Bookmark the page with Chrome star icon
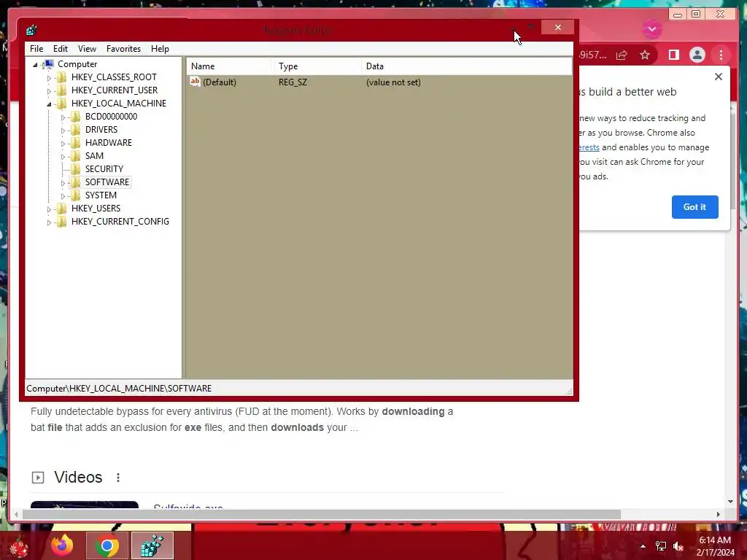 pyautogui.click(x=645, y=55)
